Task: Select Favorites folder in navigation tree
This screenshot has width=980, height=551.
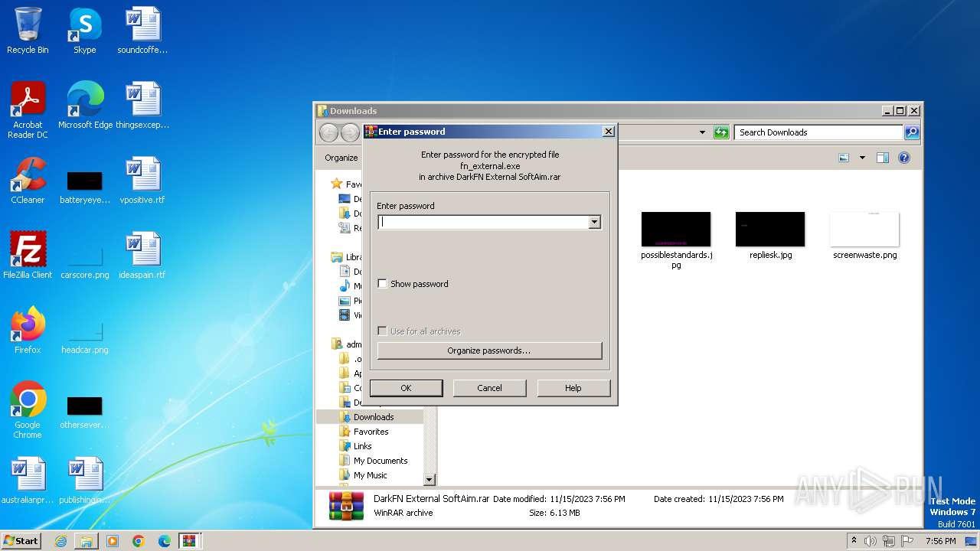Action: tap(371, 432)
